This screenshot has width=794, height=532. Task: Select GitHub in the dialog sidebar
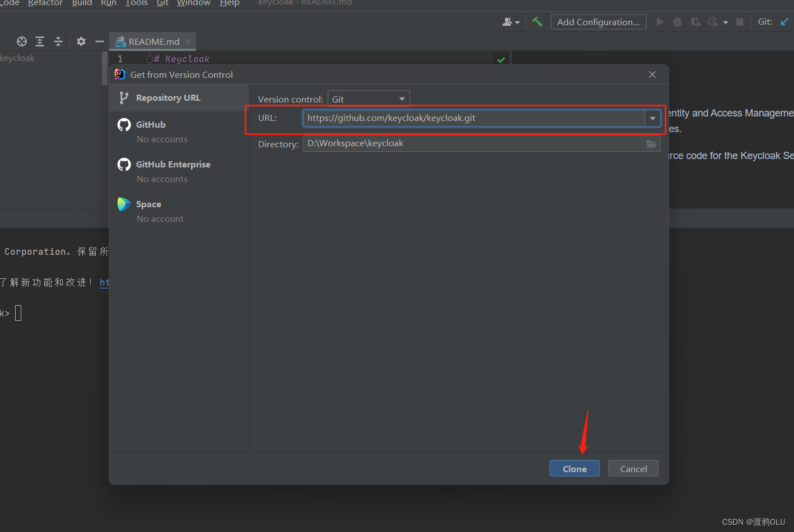click(x=151, y=124)
